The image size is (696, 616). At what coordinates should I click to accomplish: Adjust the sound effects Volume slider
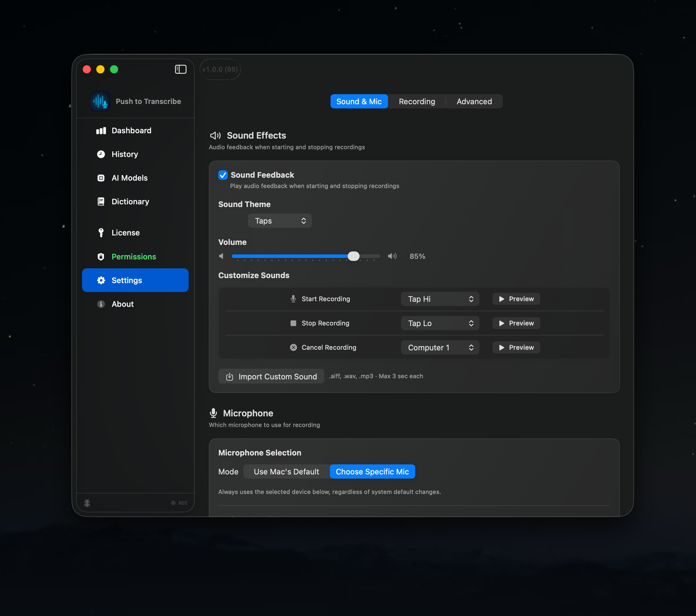(x=353, y=256)
